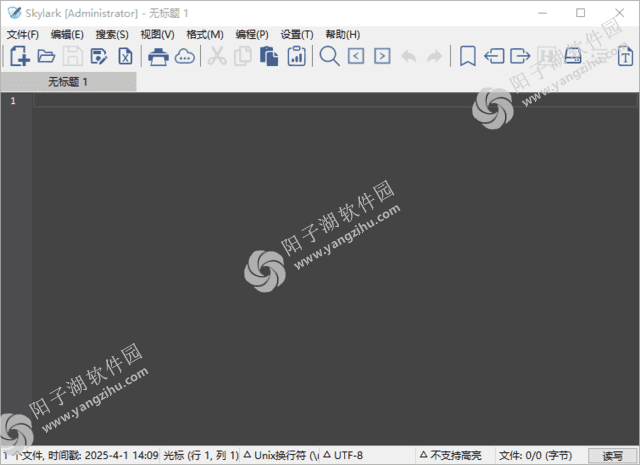Click the Undo arrow icon
640x465 pixels.
point(409,56)
